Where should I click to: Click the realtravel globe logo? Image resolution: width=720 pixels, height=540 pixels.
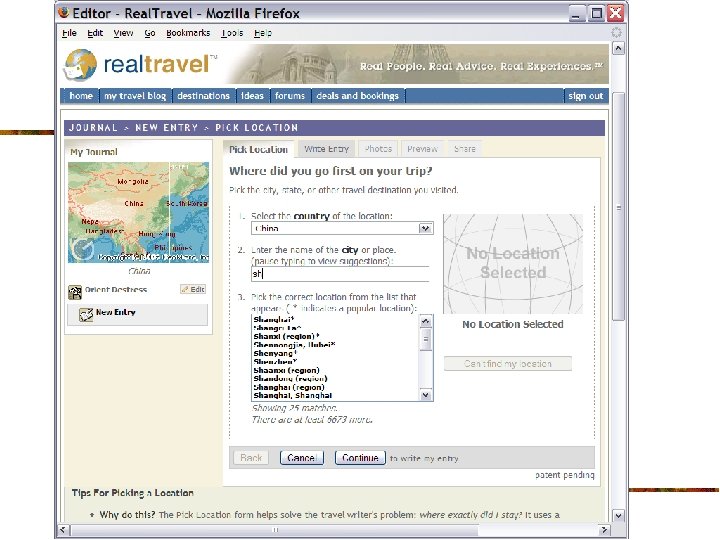tap(81, 65)
